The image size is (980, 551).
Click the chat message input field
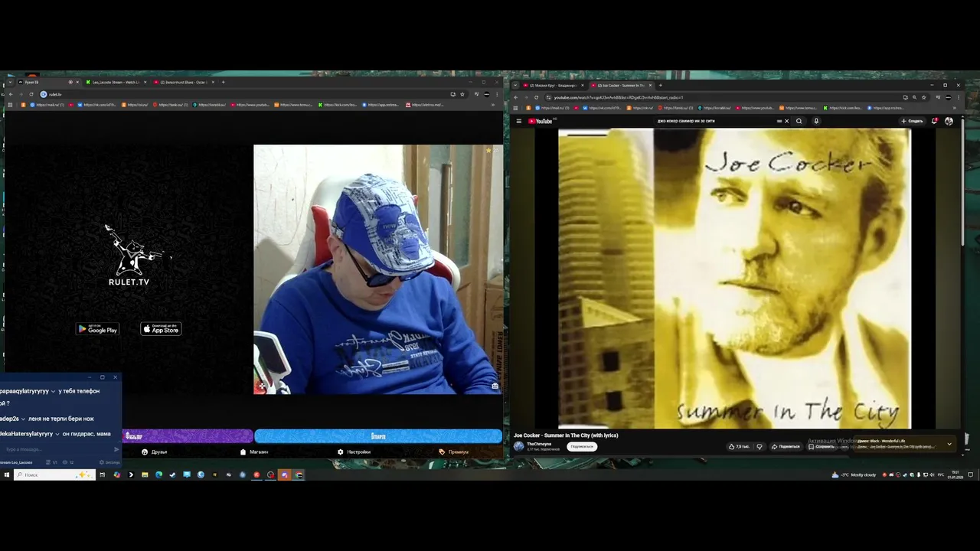tap(56, 449)
